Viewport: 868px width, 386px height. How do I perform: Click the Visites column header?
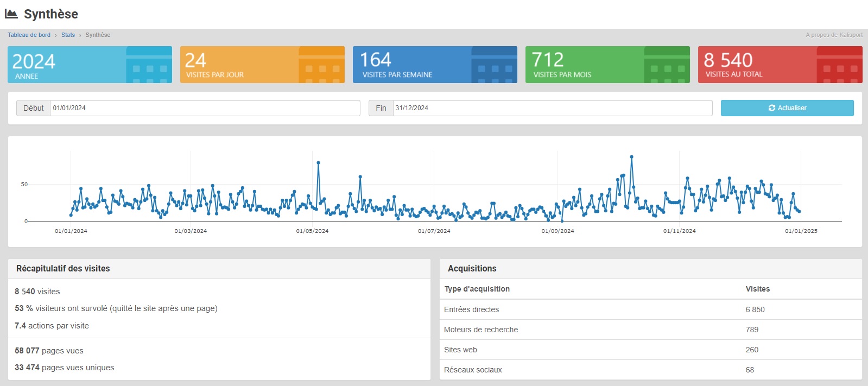pyautogui.click(x=757, y=289)
